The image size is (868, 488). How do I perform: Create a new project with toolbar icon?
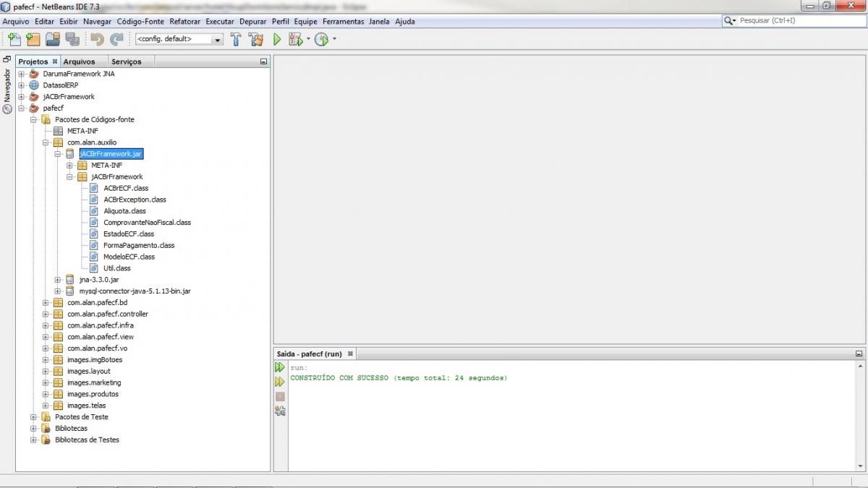pos(33,39)
